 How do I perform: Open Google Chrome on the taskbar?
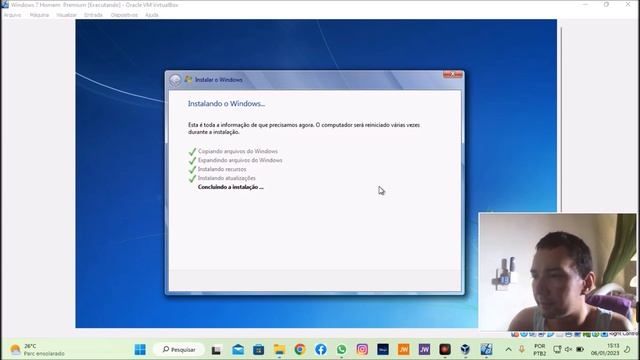pyautogui.click(x=300, y=350)
